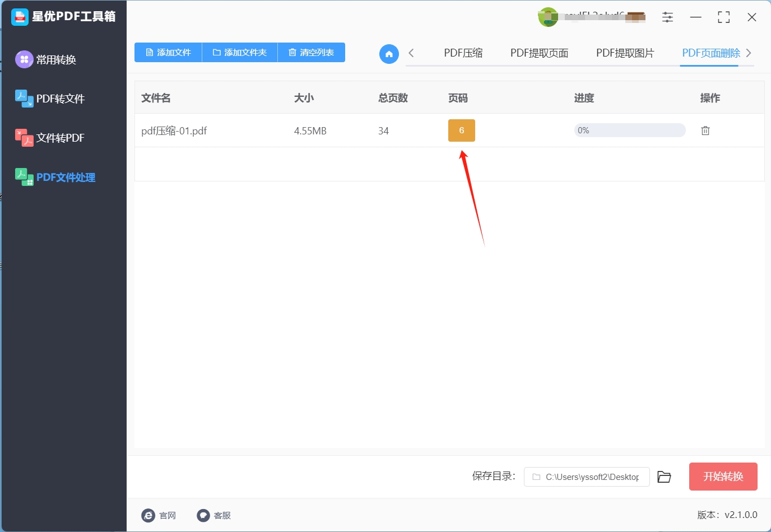Delete pdf压缩-01.pdf with the trash icon
771x532 pixels.
click(x=705, y=130)
